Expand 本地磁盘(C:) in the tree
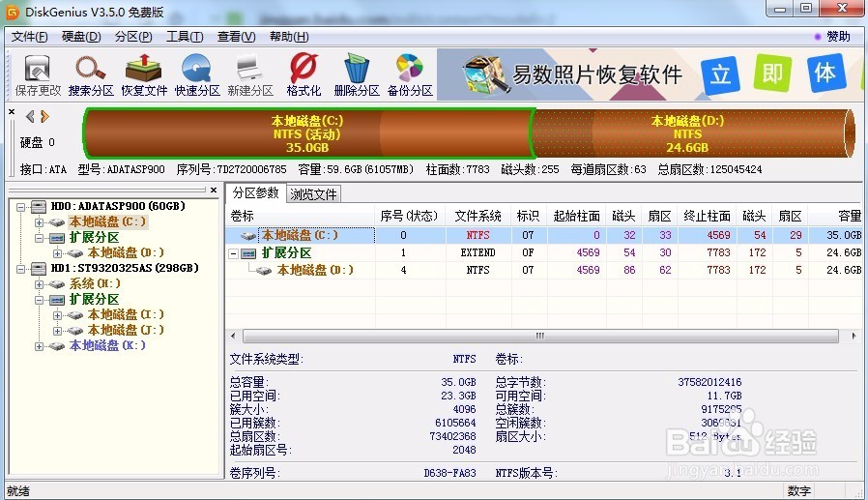868x500 pixels. pyautogui.click(x=40, y=222)
